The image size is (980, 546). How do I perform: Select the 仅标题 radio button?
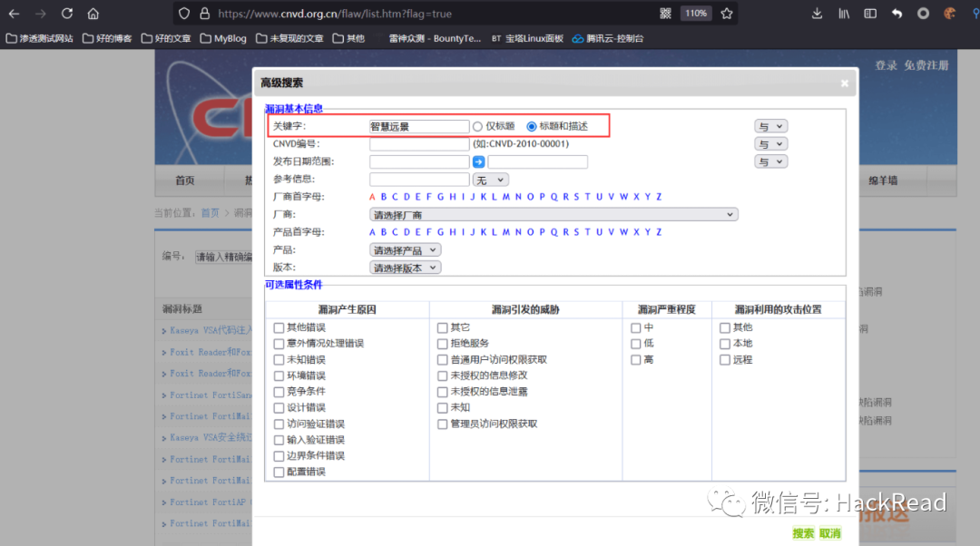(477, 126)
